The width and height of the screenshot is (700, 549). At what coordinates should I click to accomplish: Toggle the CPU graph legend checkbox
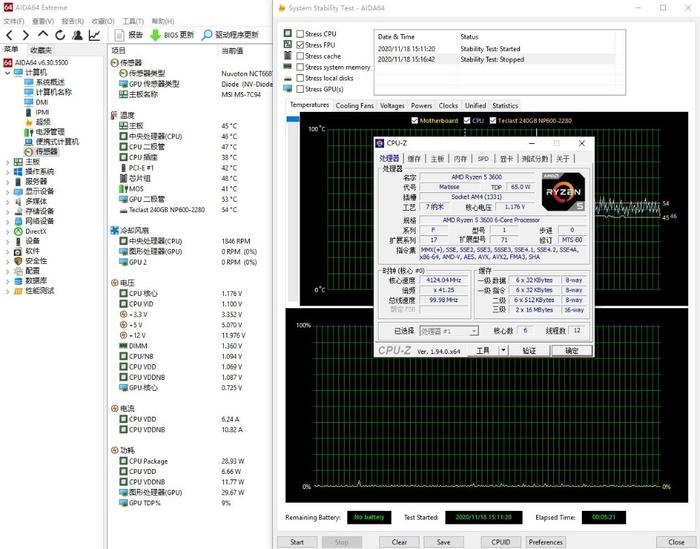point(467,121)
